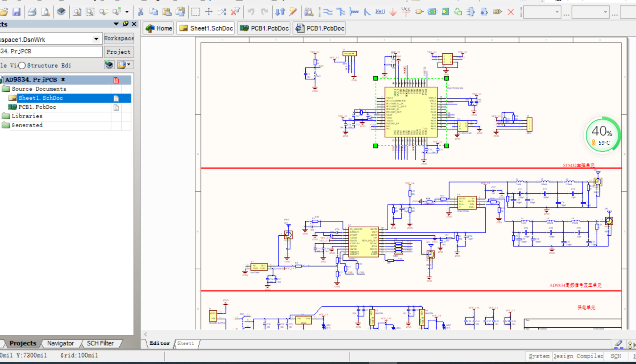Click the Place Sheet Entry icon
The width and height of the screenshot is (636, 364).
445,12
